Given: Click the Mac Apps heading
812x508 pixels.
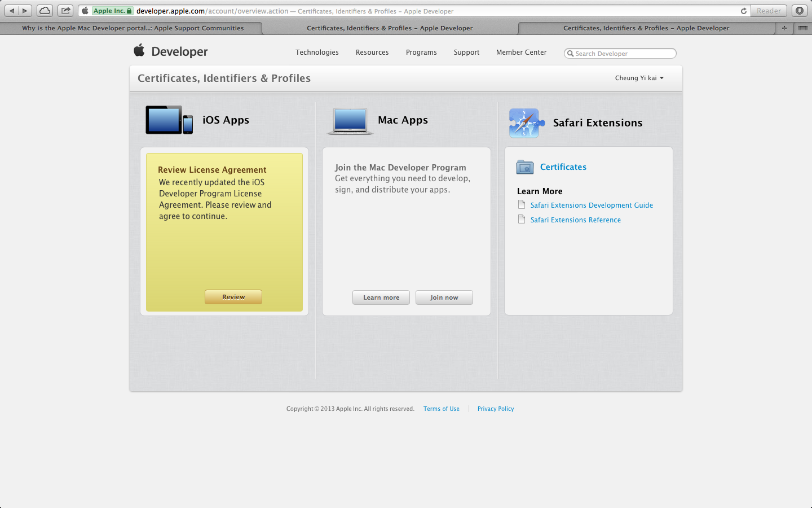Looking at the screenshot, I should coord(403,120).
